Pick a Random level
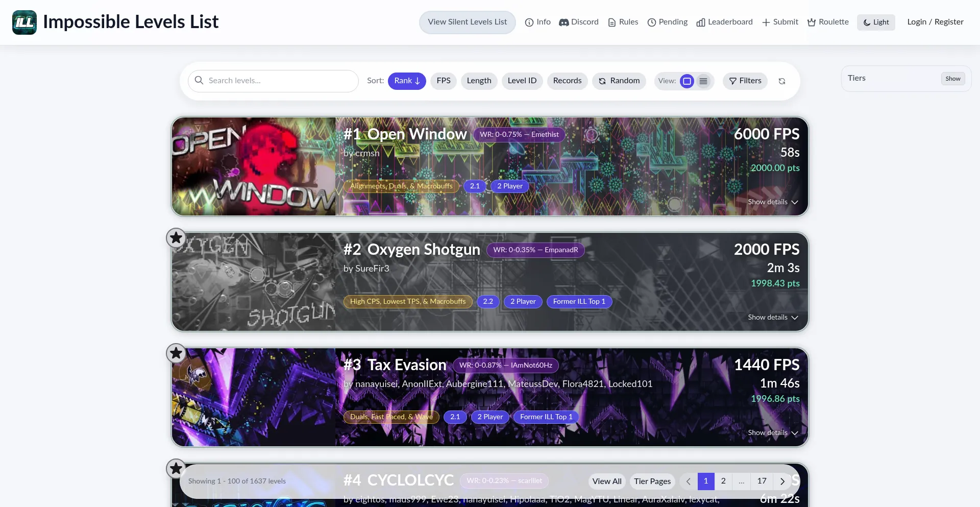 (619, 81)
